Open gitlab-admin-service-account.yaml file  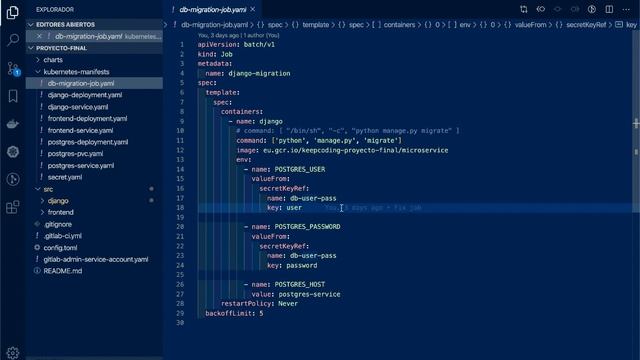click(96, 260)
